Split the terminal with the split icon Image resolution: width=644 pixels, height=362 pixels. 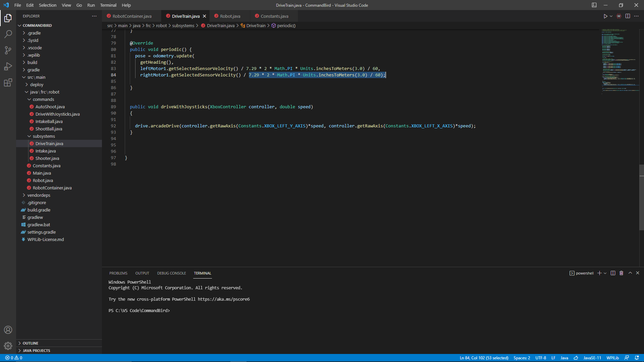pos(613,273)
